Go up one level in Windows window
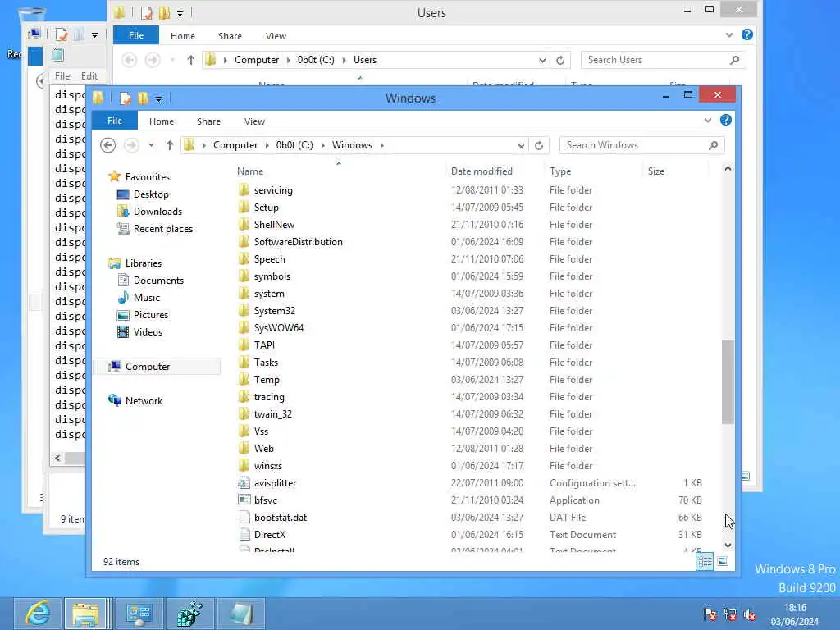 pos(169,145)
